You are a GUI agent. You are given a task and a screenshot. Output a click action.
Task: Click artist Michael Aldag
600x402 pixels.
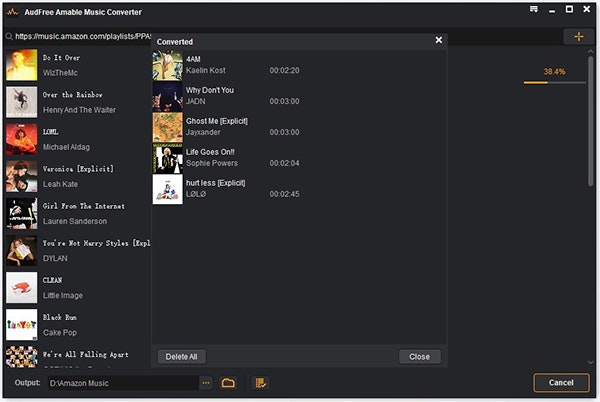coord(66,147)
